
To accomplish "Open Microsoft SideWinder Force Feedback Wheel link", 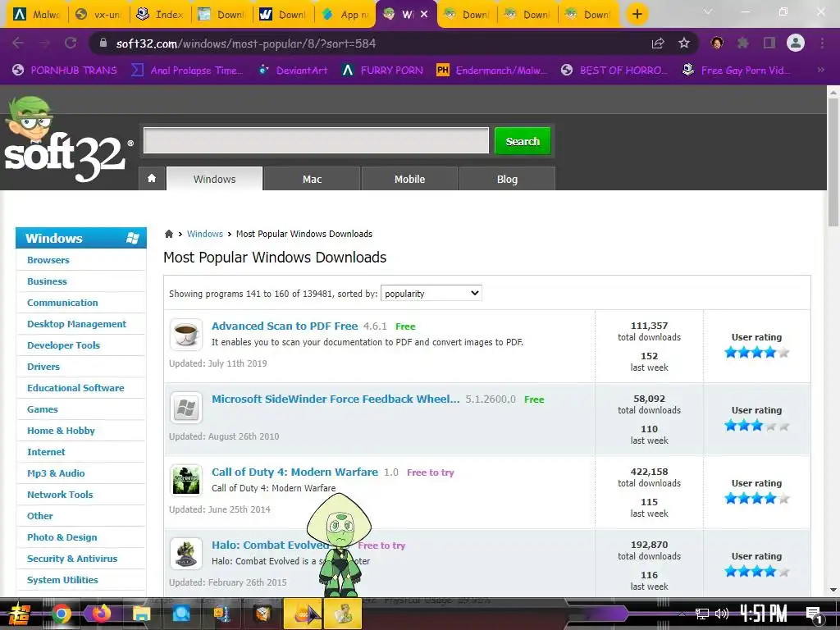I will 336,399.
